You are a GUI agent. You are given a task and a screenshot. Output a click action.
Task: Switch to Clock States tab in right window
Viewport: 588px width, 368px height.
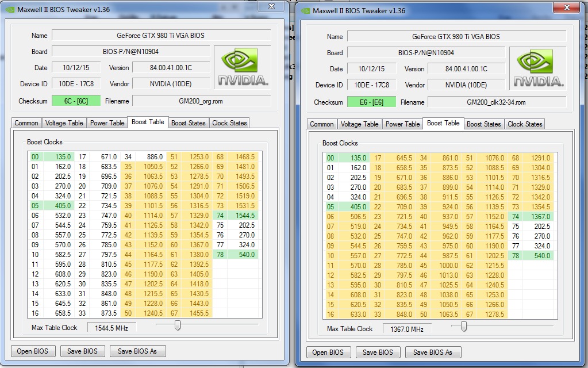[x=525, y=124]
